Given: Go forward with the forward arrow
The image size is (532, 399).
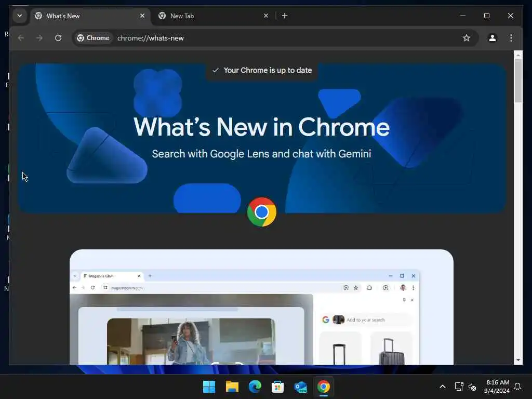Looking at the screenshot, I should click(39, 38).
